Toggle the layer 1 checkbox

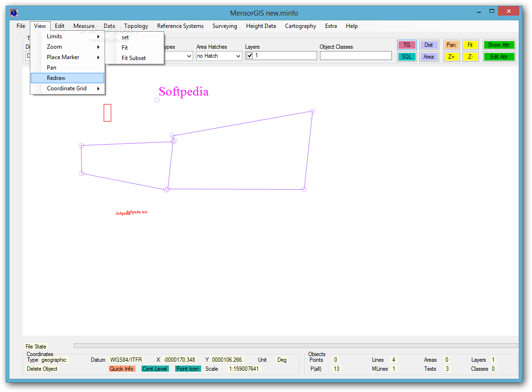click(250, 56)
